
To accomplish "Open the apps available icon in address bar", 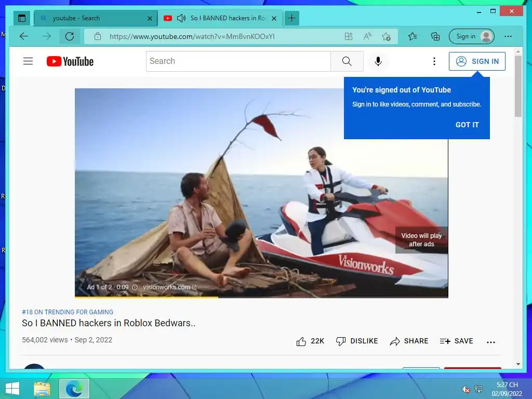I will 349,36.
